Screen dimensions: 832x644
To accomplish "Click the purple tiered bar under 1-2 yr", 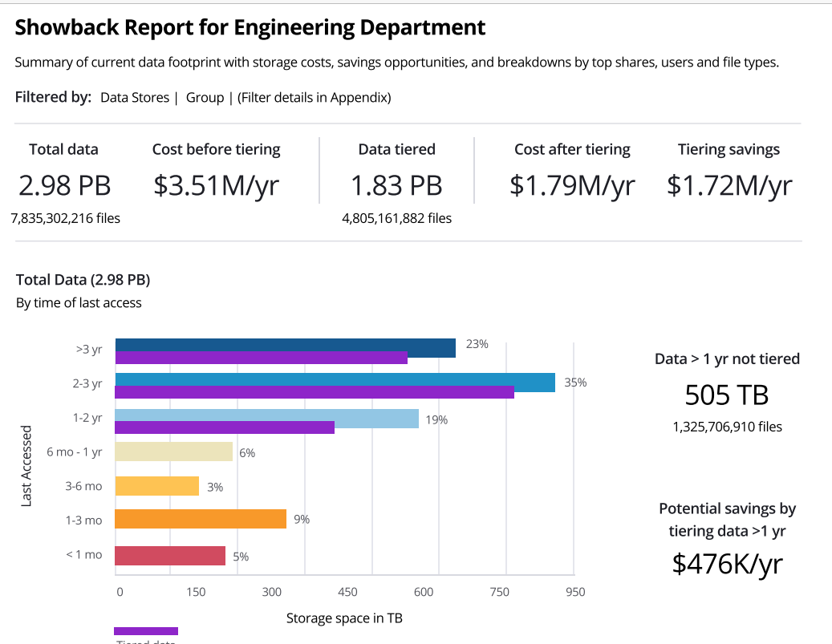I will tap(225, 427).
